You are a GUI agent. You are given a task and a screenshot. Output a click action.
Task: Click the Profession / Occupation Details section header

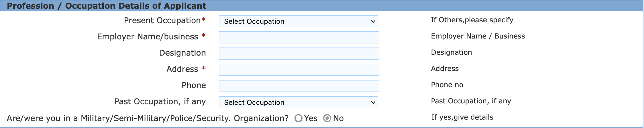(x=106, y=6)
